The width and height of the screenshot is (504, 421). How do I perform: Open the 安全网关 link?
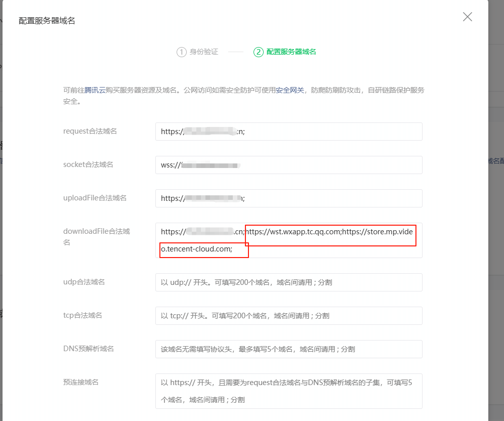pyautogui.click(x=290, y=90)
